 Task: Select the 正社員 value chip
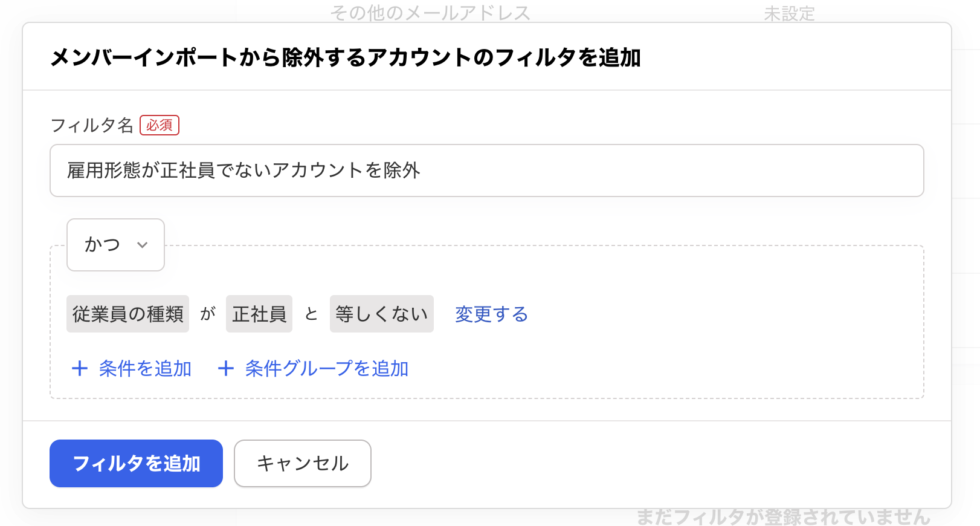259,314
